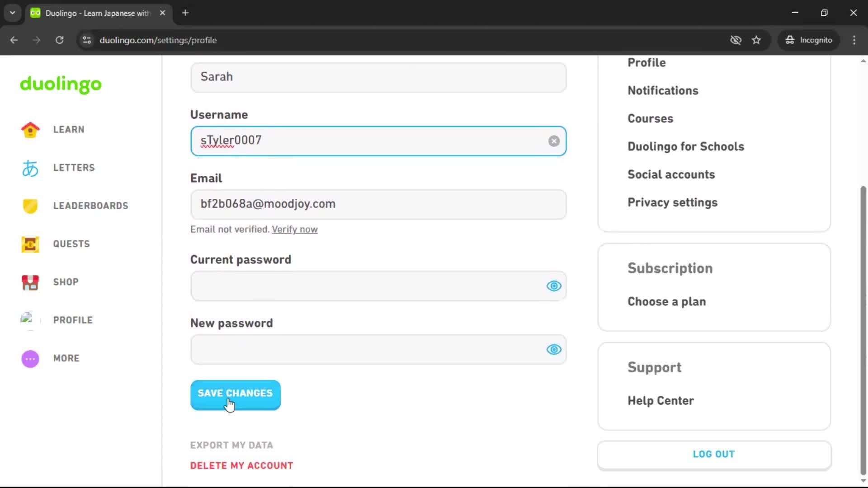
Task: Clear the username field with the X icon
Action: tap(553, 141)
